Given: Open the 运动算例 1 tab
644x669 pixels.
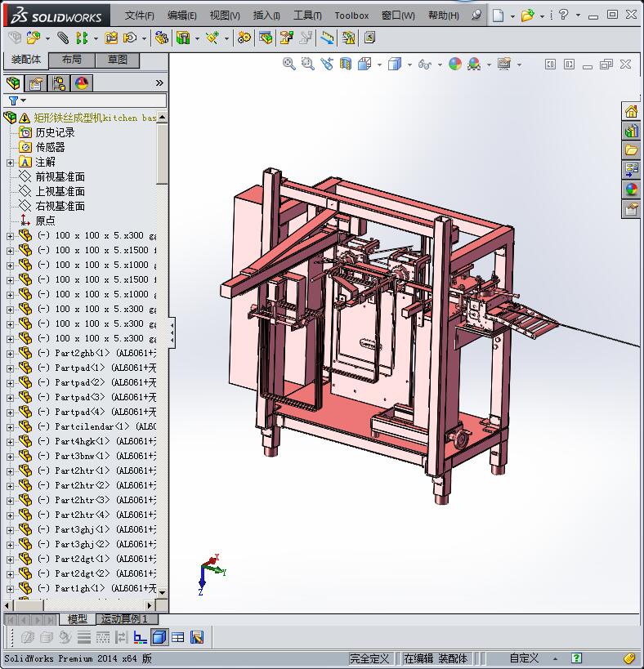Looking at the screenshot, I should tap(127, 618).
